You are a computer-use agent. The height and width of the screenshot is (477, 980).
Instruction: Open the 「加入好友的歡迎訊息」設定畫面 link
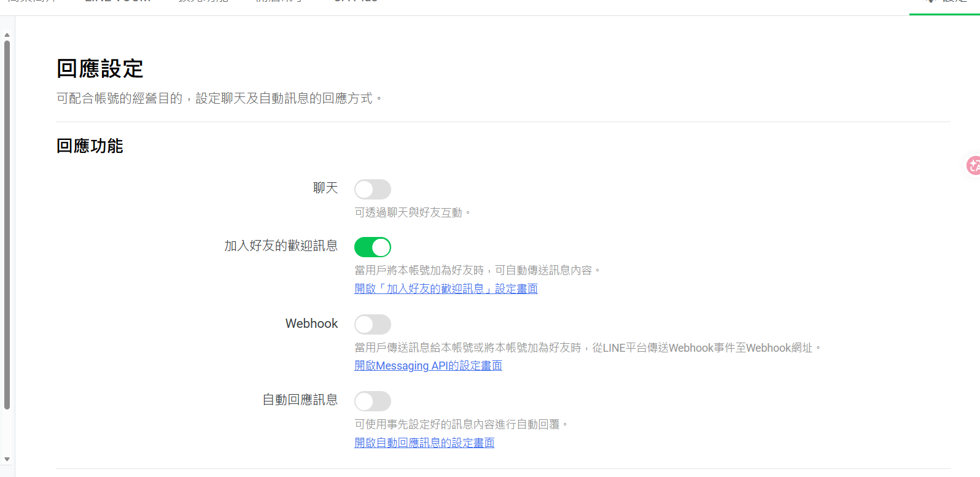446,289
